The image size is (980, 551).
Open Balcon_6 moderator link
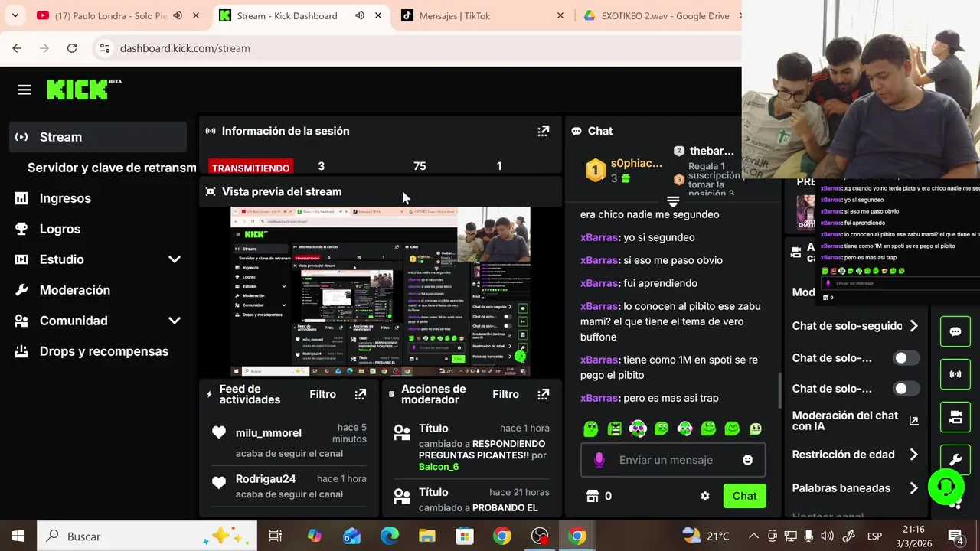[439, 467]
